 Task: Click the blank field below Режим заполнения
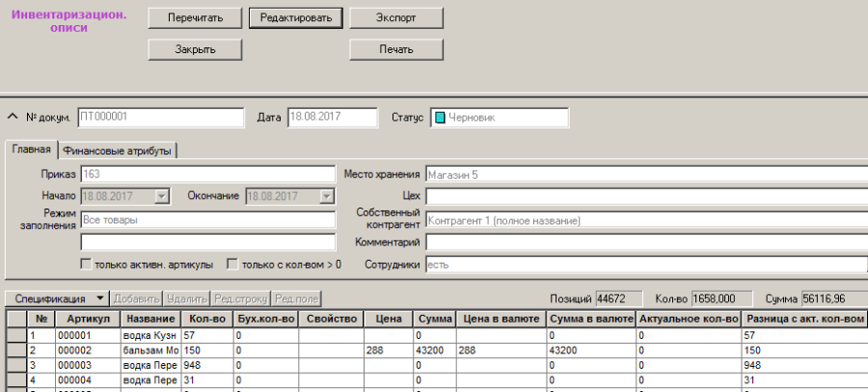208,242
